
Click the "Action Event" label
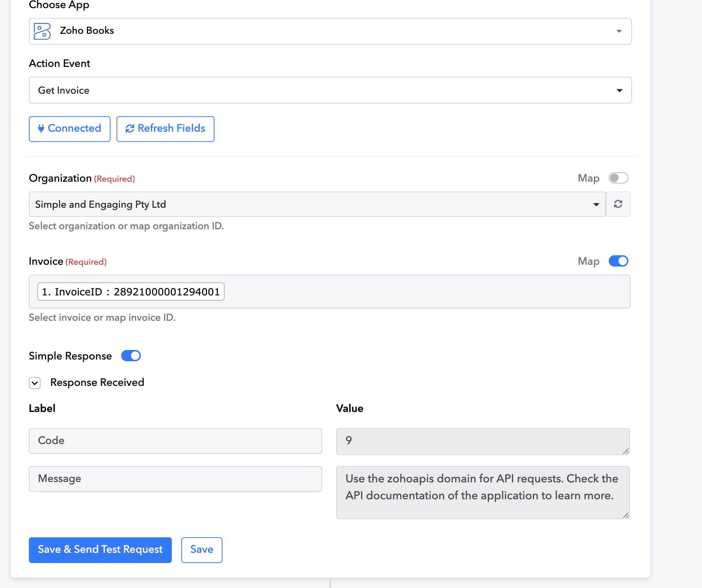pos(59,63)
